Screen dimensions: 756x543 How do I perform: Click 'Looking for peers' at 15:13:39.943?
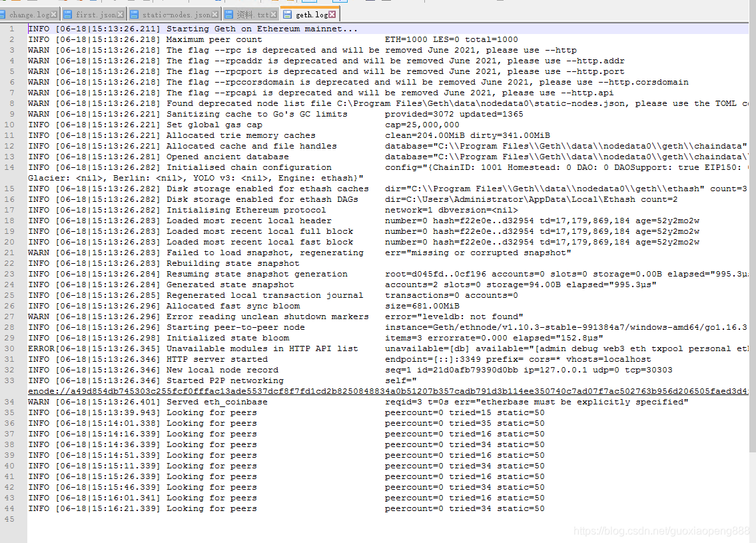pos(212,413)
